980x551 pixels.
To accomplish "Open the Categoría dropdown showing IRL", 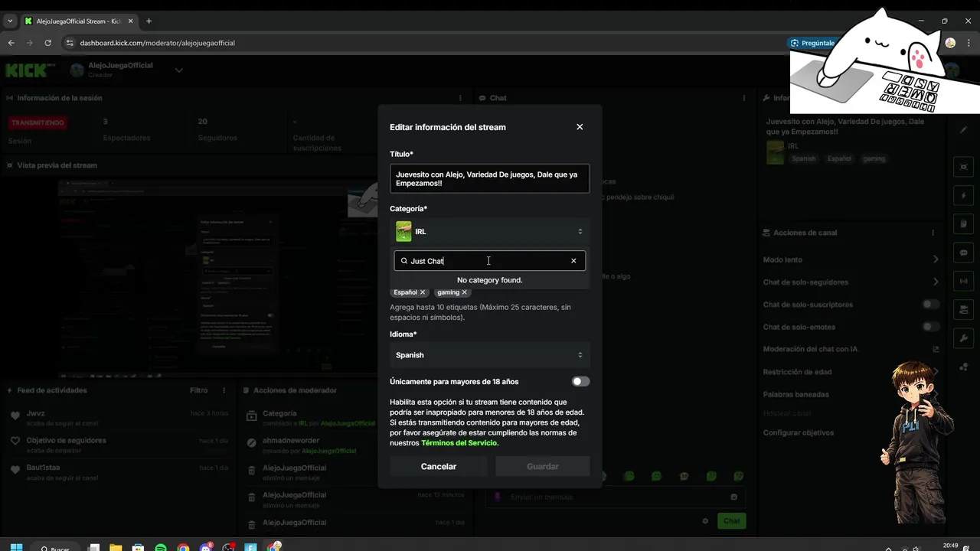I will (x=490, y=231).
